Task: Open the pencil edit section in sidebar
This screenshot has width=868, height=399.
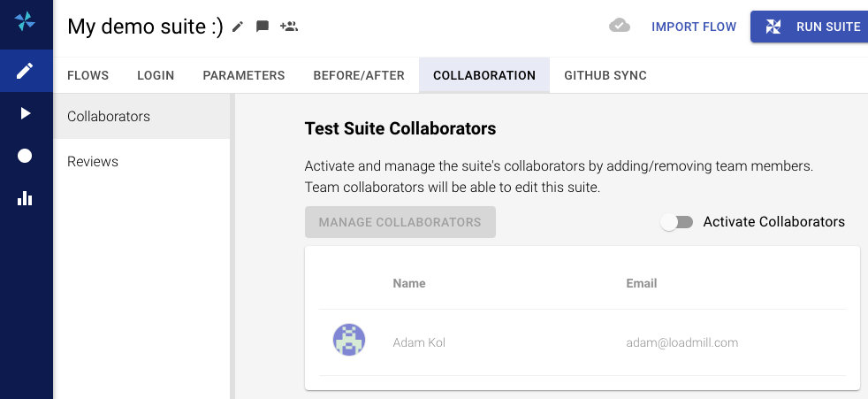Action: click(26, 71)
